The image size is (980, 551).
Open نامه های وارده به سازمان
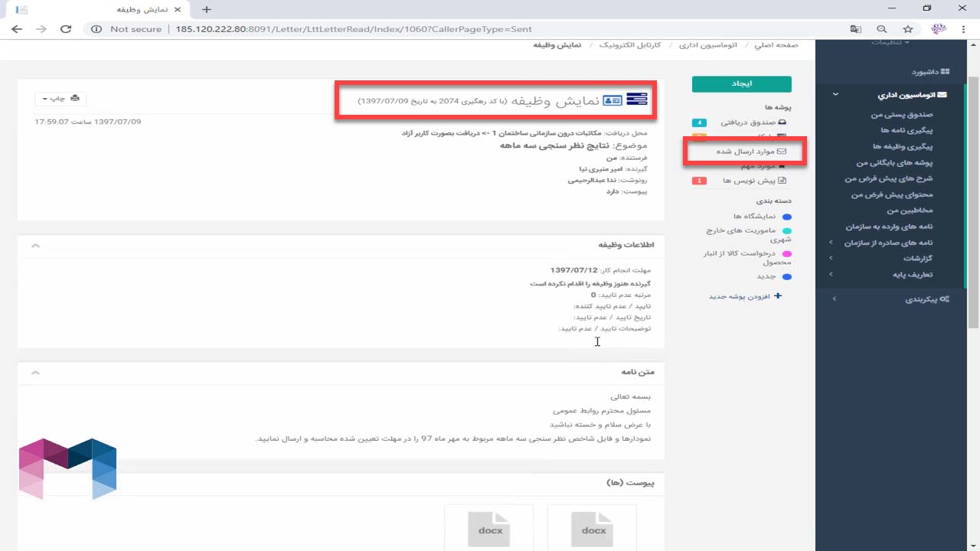[890, 227]
